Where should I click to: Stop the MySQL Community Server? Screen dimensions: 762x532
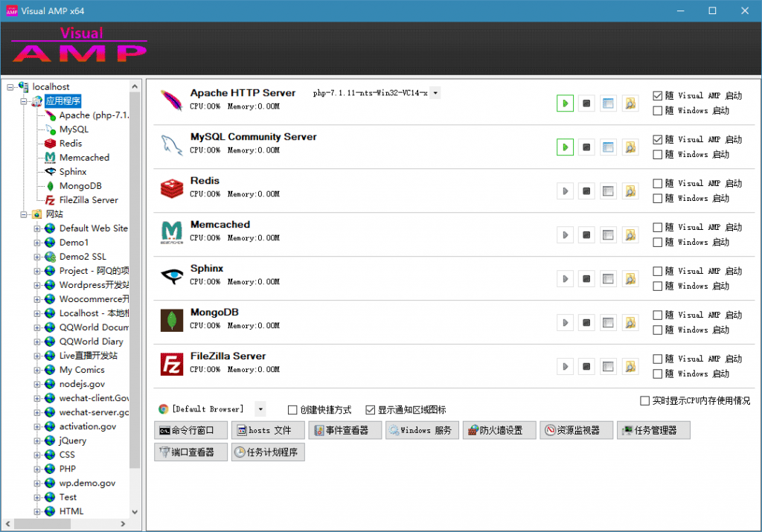pyautogui.click(x=586, y=147)
